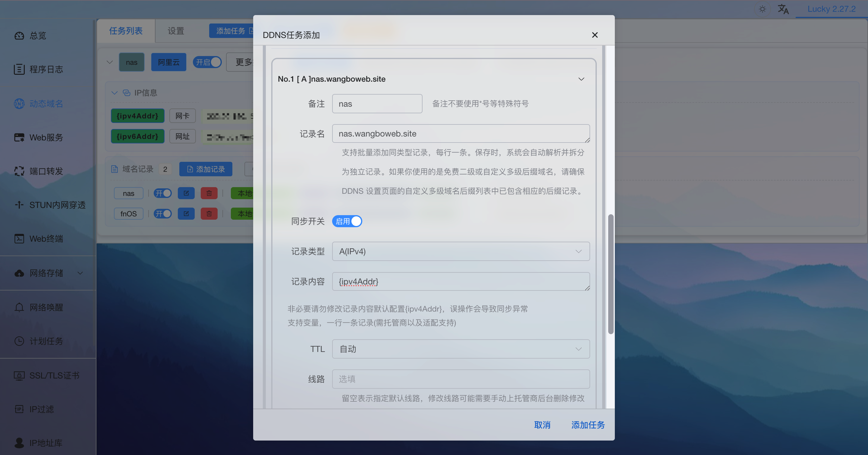Click the edit icon for nas record
868x455 pixels.
[x=186, y=193]
